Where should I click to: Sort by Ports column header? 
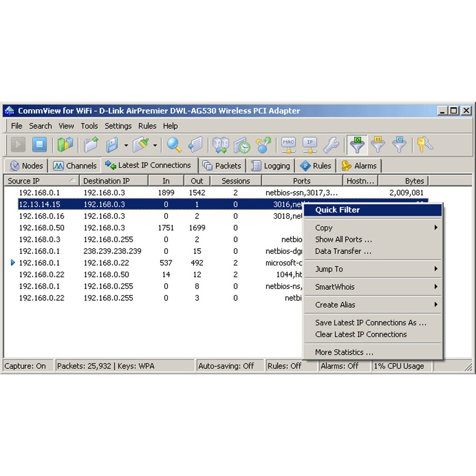[302, 181]
